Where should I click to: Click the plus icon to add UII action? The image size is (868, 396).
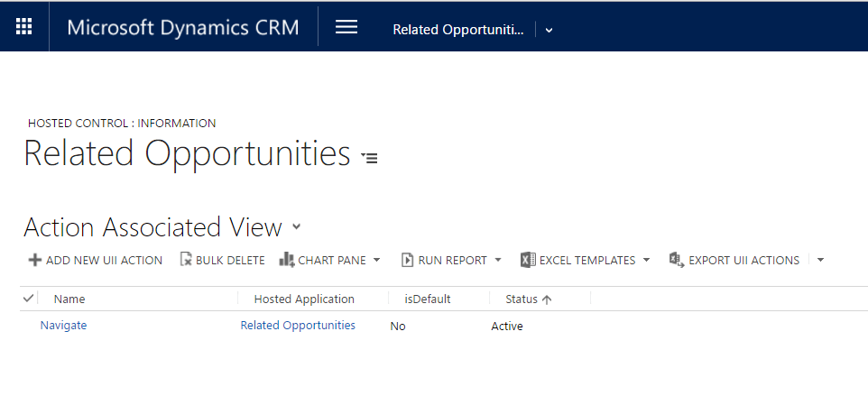[x=35, y=260]
